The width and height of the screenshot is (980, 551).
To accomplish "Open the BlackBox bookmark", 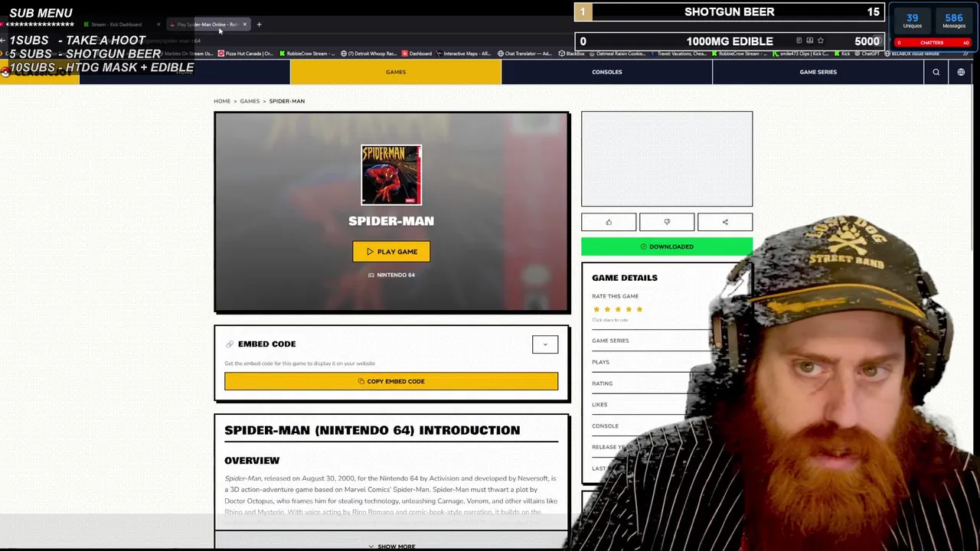I will pos(570,54).
